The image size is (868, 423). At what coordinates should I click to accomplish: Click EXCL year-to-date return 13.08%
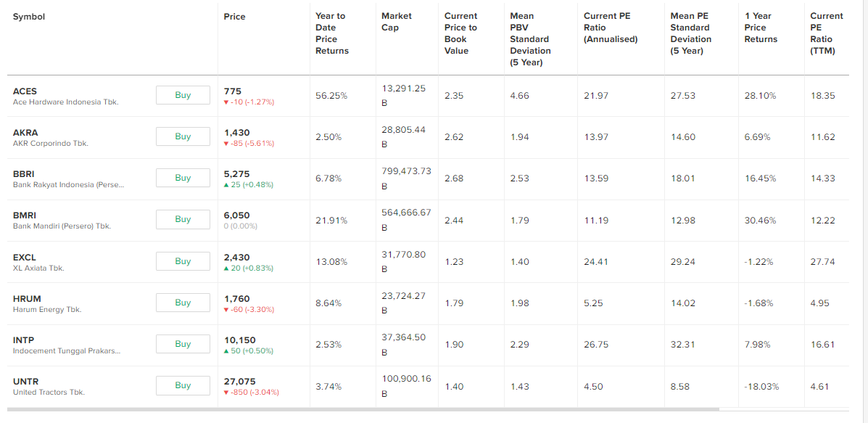[331, 262]
